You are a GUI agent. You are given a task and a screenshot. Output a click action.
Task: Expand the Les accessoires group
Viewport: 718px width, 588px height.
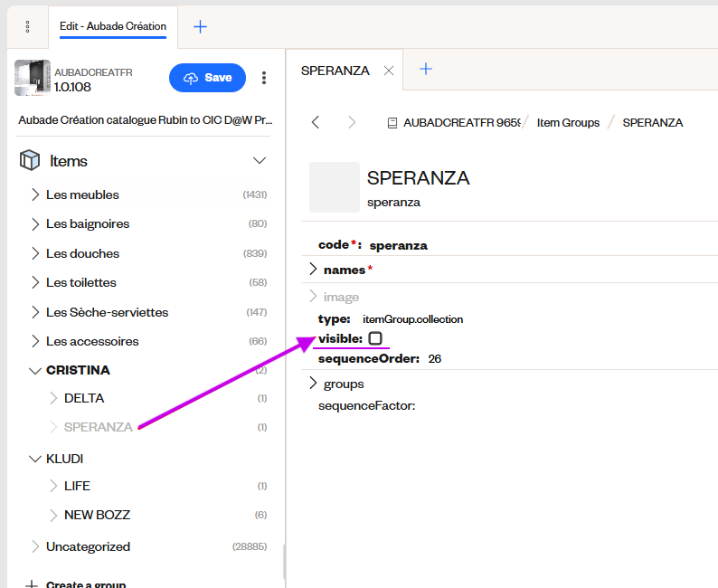pos(35,341)
